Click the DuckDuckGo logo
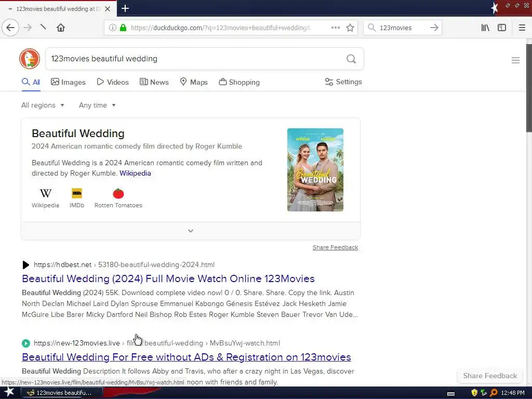The image size is (532, 399). point(30,59)
